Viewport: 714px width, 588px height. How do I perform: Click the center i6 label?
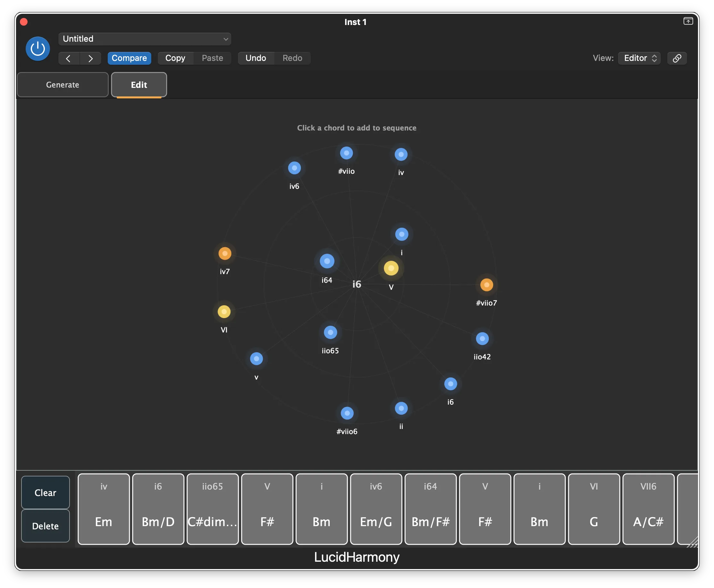coord(357,284)
